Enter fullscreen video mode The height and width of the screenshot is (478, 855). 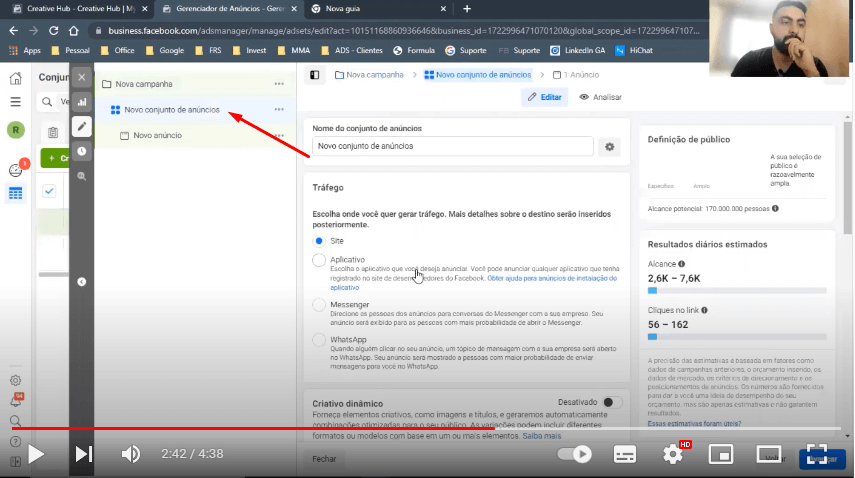tap(817, 453)
